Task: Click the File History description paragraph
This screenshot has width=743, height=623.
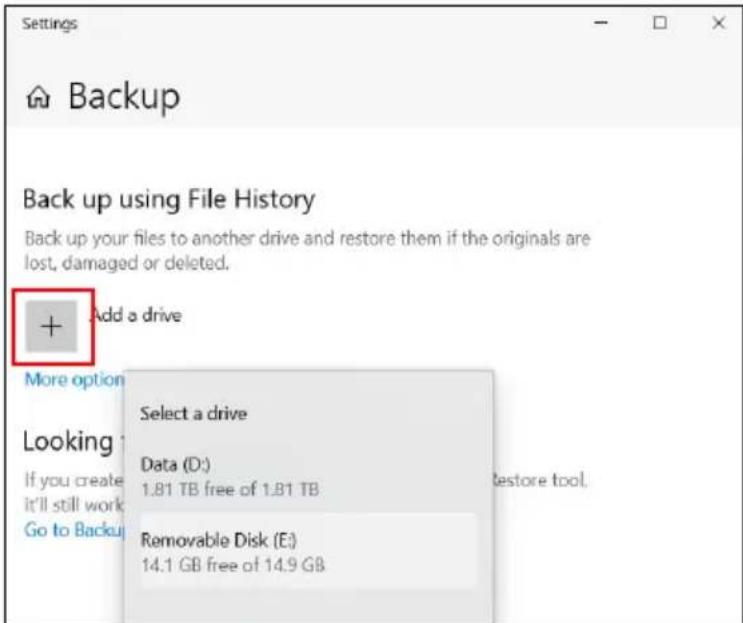Action: [308, 250]
